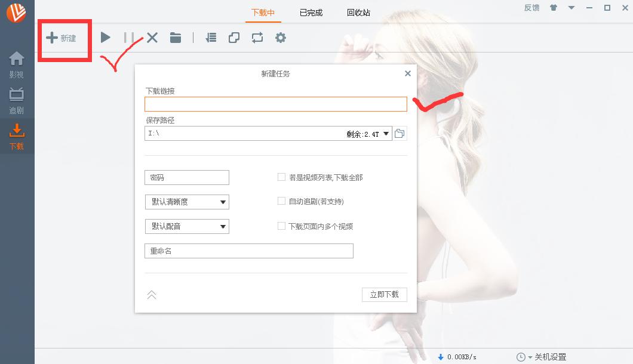
Task: Open the 默认清晰度 dropdown
Action: (222, 202)
